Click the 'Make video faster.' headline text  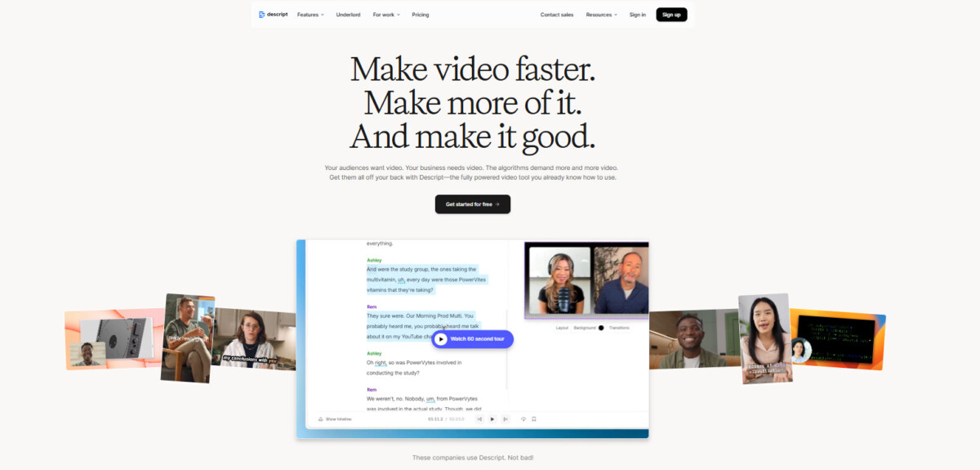473,69
